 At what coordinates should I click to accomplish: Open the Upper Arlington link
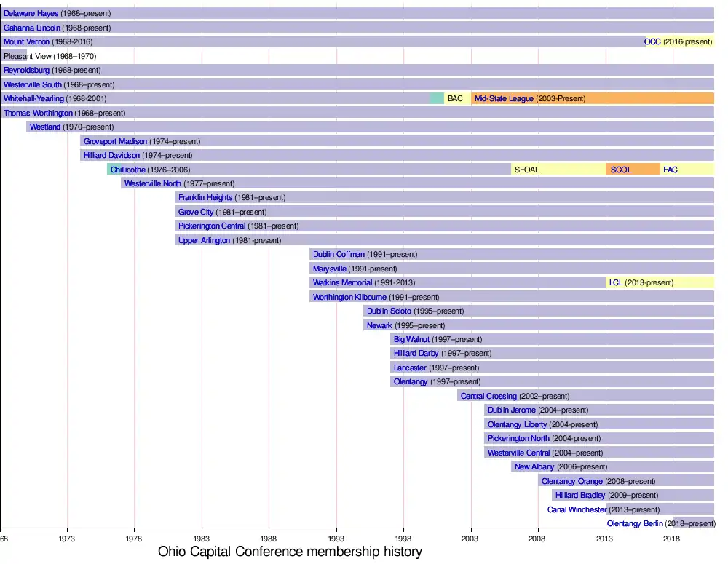click(x=204, y=240)
